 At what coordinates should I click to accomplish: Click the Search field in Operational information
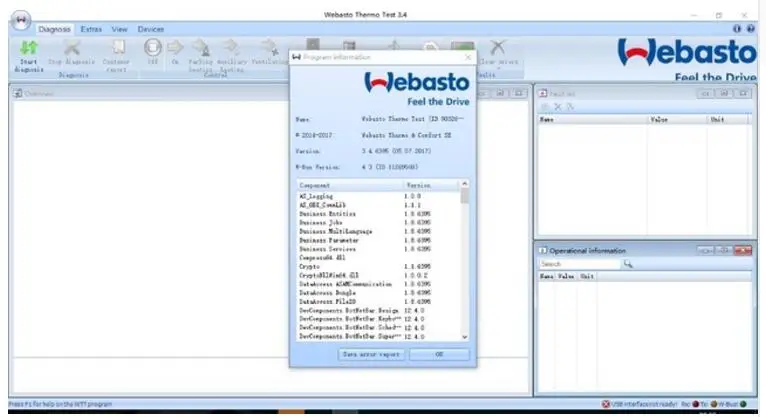(579, 264)
